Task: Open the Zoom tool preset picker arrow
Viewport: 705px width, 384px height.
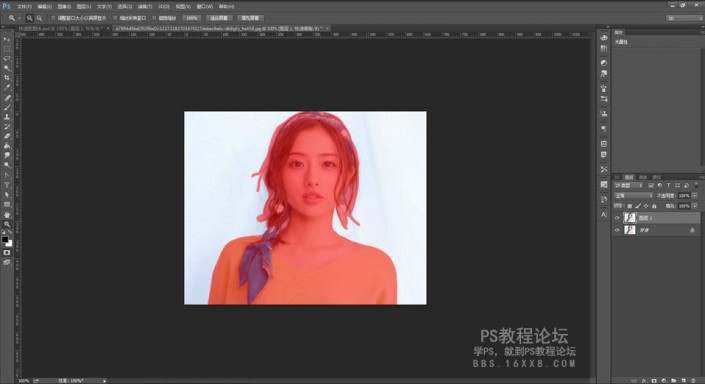Action: click(19, 18)
